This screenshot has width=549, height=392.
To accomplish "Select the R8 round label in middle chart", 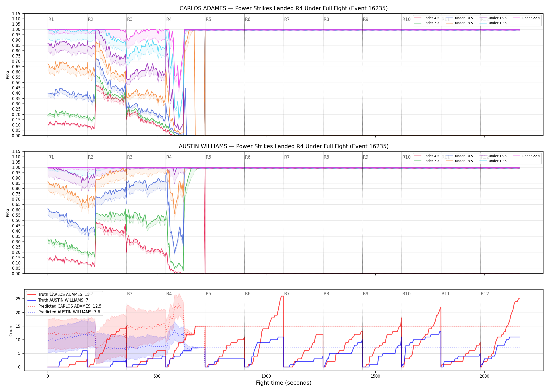I will pyautogui.click(x=326, y=157).
